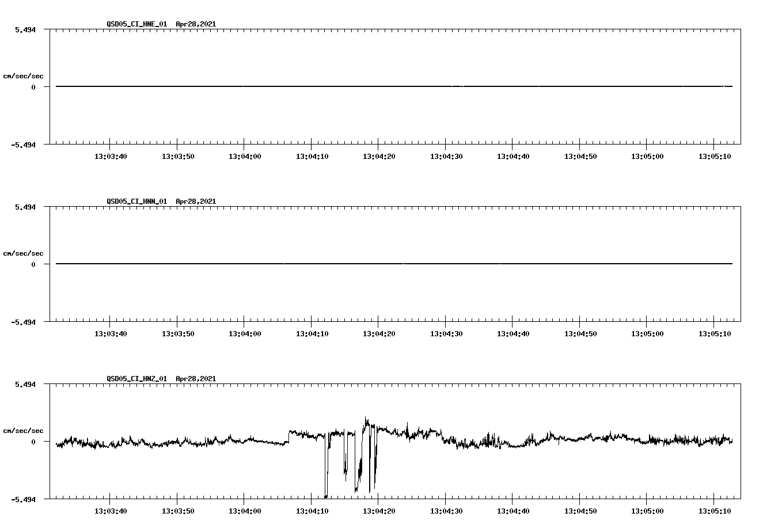Select the 13:04:10 time label under middle plot
This screenshot has width=782, height=532.
[x=313, y=332]
